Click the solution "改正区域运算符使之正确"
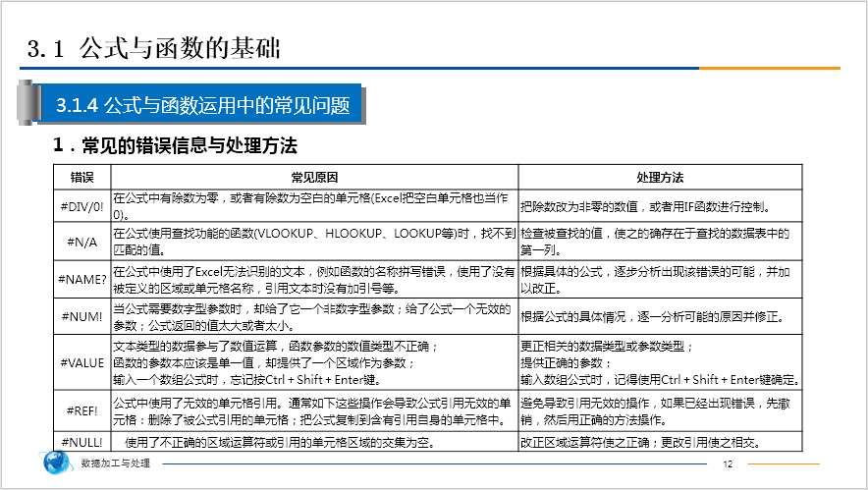The height and width of the screenshot is (490, 868). pos(660,442)
